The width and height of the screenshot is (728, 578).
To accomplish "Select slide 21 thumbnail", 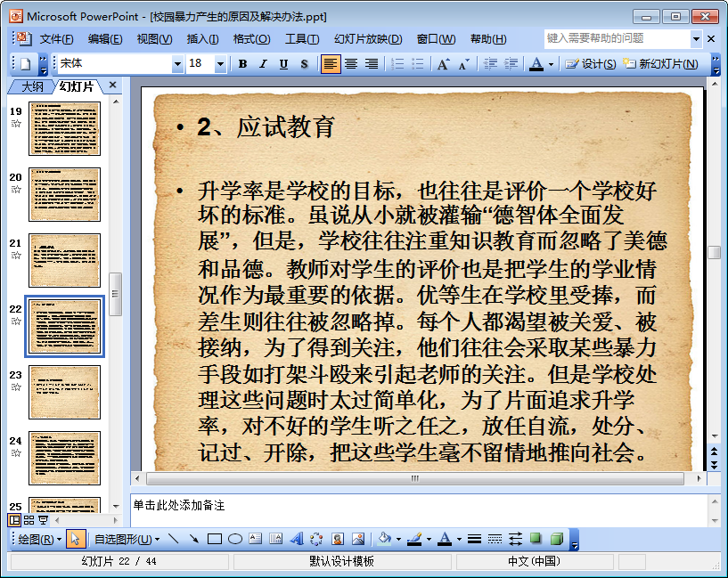I will click(x=64, y=260).
